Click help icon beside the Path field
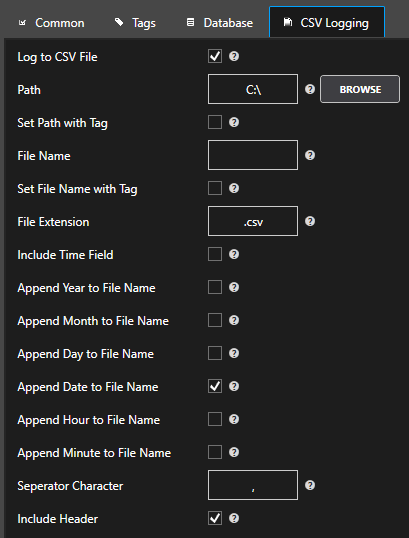This screenshot has height=538, width=409. coord(310,89)
